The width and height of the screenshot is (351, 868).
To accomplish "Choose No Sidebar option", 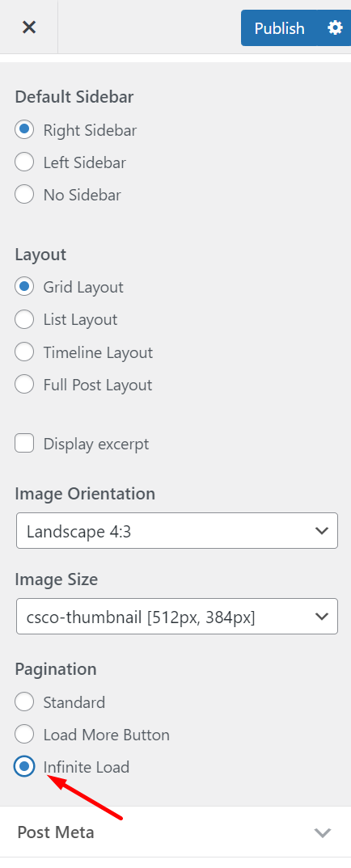I will tap(24, 195).
